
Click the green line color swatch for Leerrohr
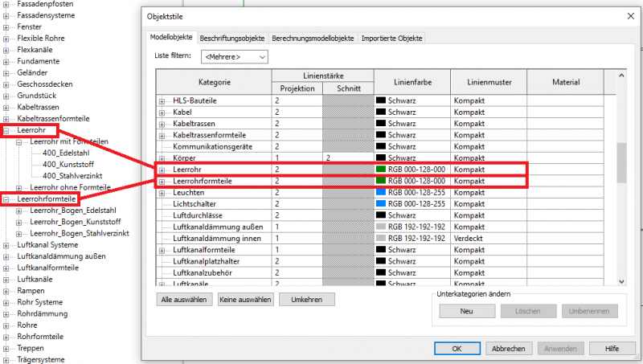coord(381,170)
